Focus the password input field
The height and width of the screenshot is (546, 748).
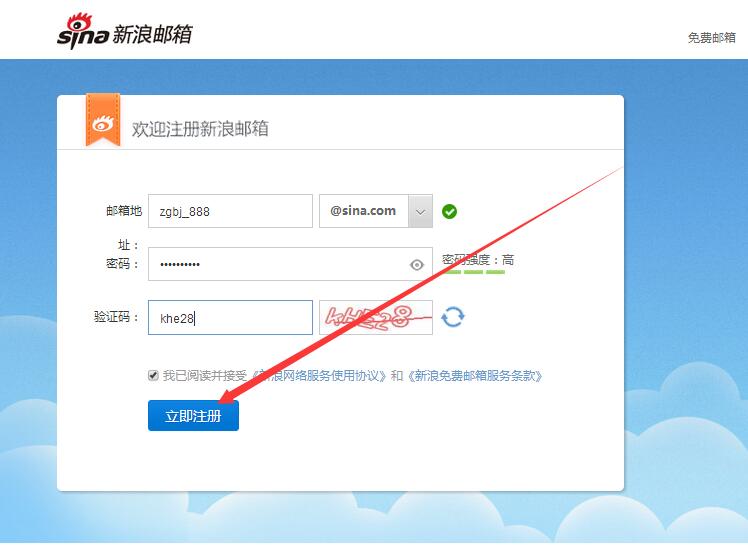point(280,264)
